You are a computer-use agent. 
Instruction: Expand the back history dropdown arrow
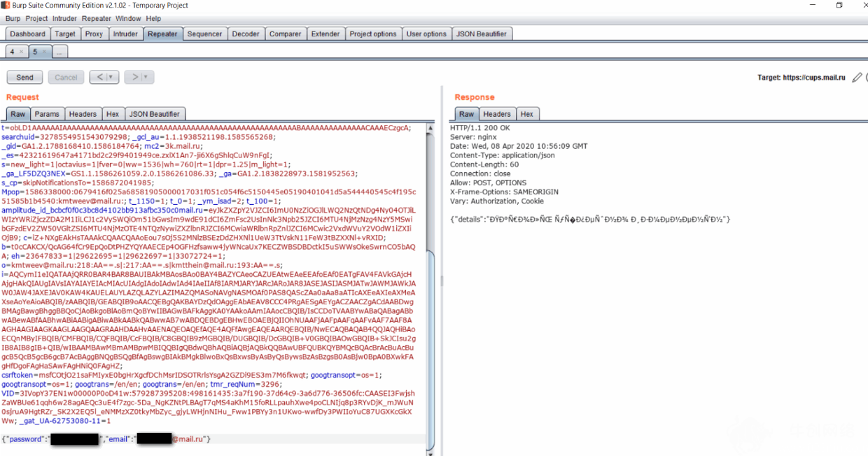[111, 77]
